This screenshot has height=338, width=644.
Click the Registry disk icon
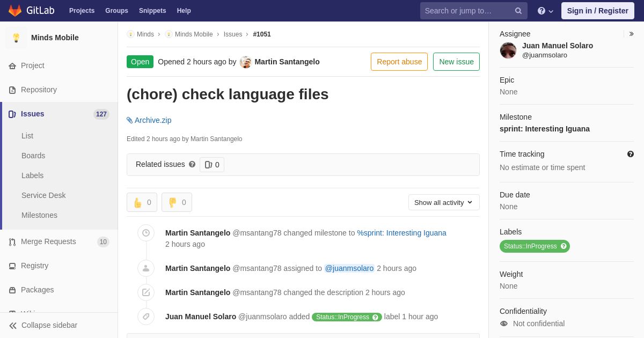point(12,266)
